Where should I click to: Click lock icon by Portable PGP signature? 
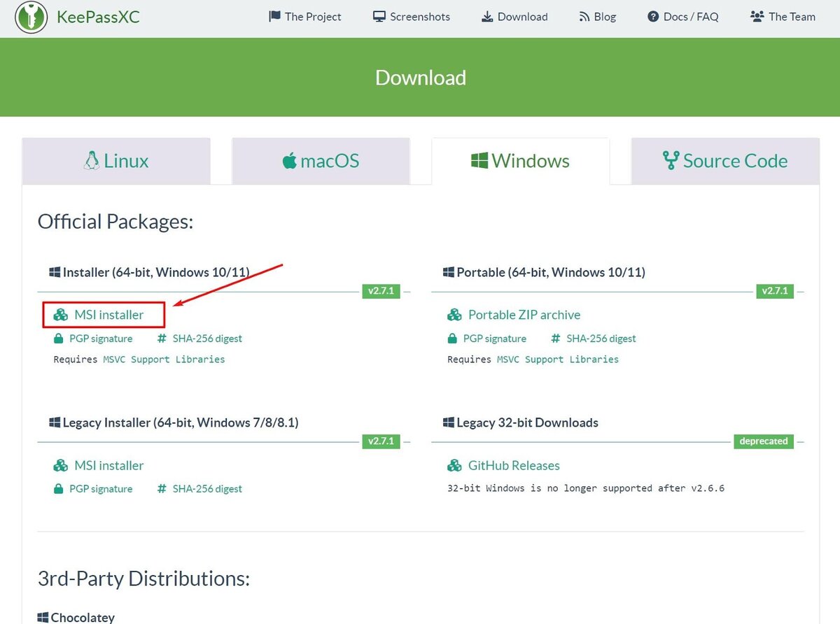[x=453, y=339]
